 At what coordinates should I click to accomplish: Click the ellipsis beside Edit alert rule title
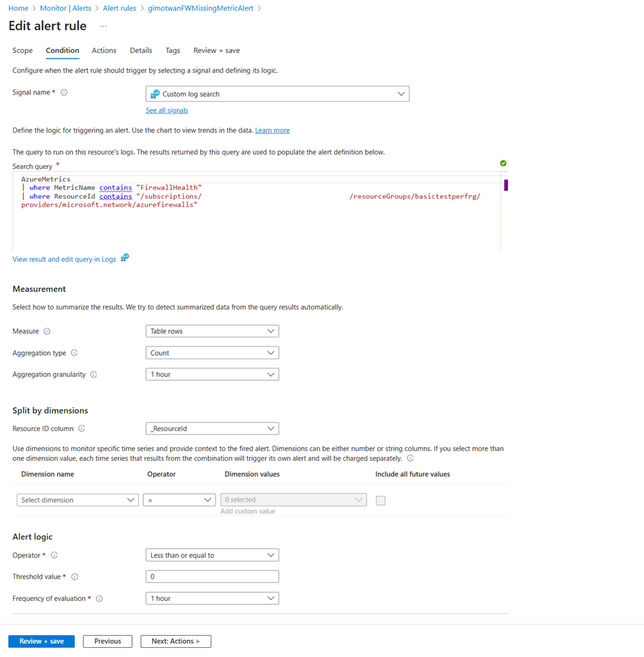[x=103, y=27]
